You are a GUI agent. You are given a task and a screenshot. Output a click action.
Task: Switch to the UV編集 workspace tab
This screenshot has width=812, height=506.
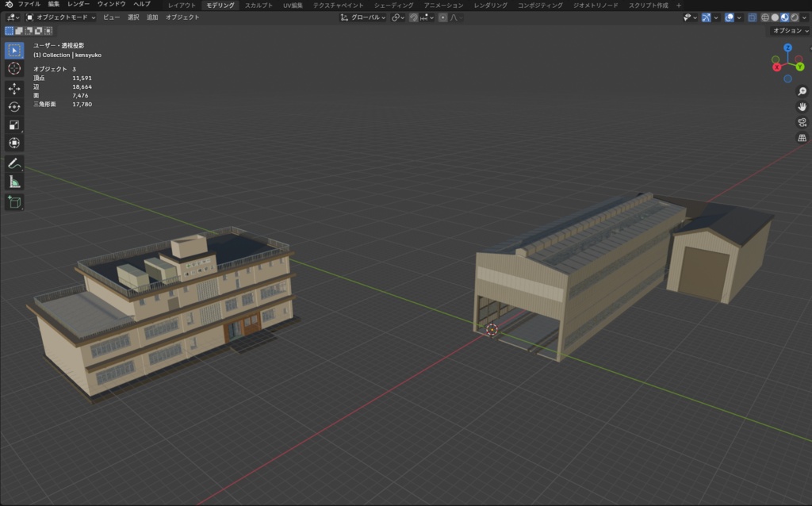coord(293,6)
